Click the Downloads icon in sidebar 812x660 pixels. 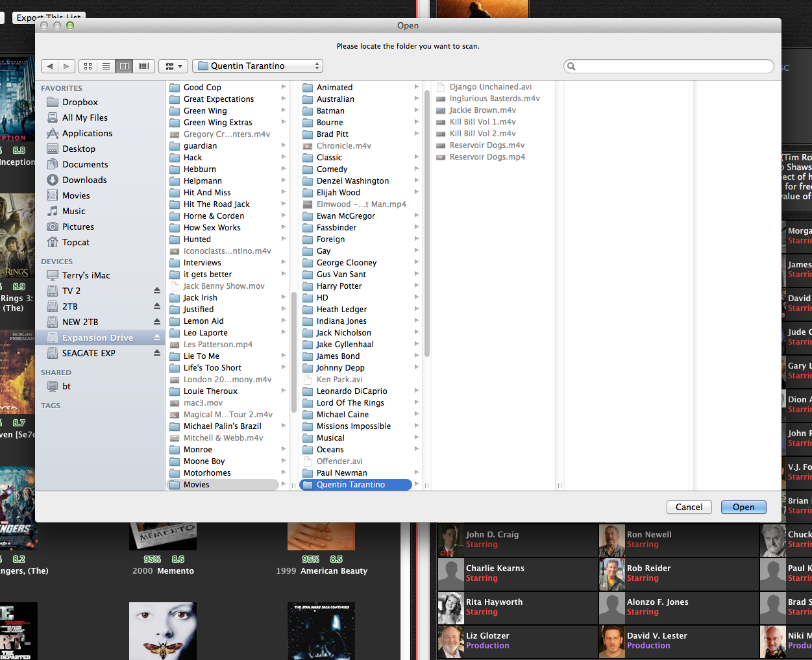pyautogui.click(x=53, y=180)
